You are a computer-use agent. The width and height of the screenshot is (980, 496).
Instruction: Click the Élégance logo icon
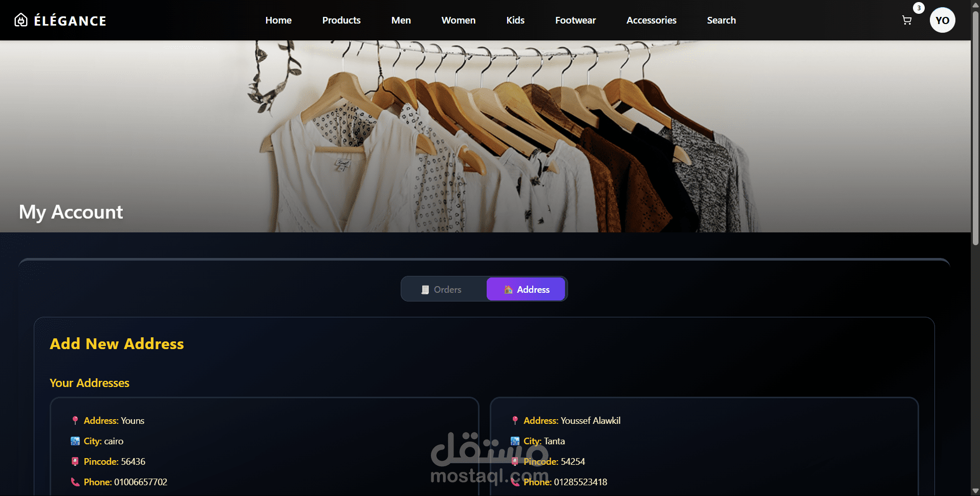tap(21, 20)
